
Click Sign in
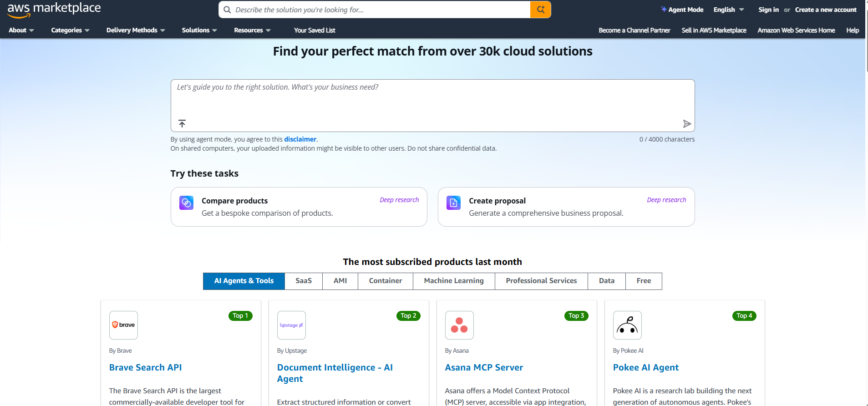coord(768,10)
